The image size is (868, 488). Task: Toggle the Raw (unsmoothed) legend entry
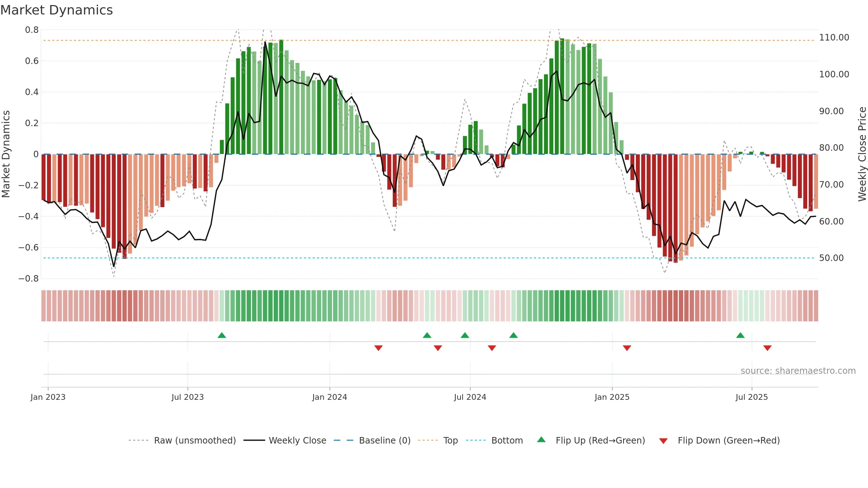(182, 440)
